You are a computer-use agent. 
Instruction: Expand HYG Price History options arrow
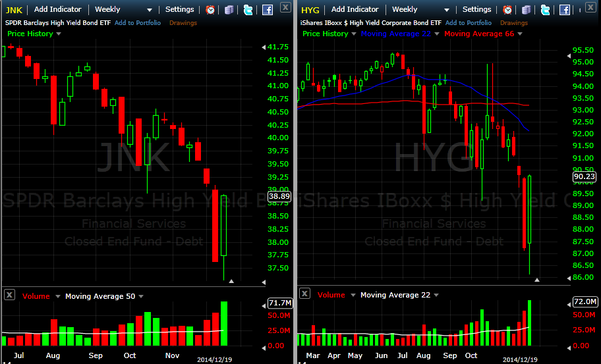click(354, 34)
